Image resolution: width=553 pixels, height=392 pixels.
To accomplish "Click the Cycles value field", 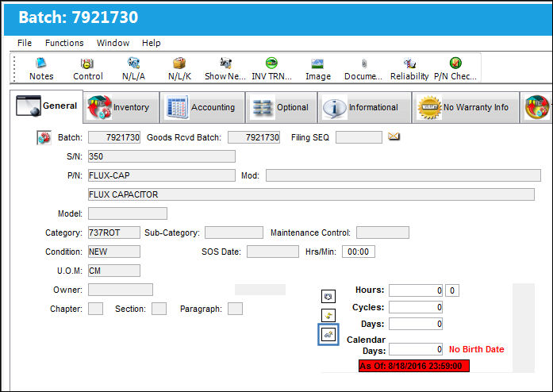I will tap(416, 307).
